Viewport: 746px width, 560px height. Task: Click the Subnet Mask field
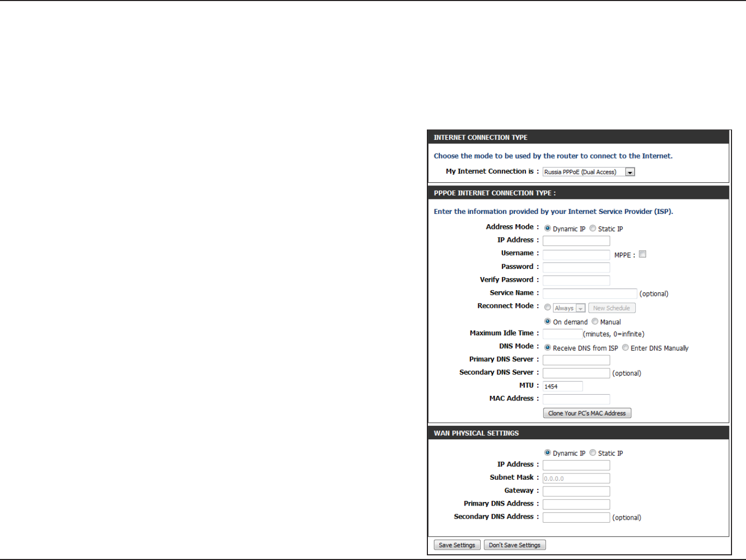pyautogui.click(x=576, y=479)
